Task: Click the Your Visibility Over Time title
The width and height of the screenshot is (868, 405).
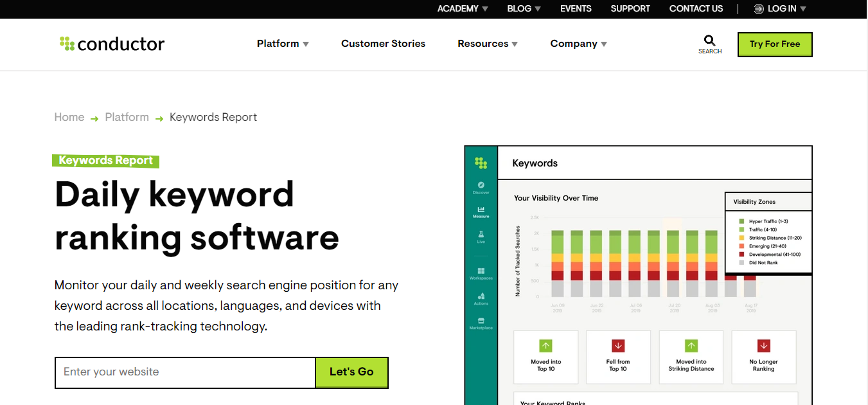Action: pyautogui.click(x=556, y=198)
